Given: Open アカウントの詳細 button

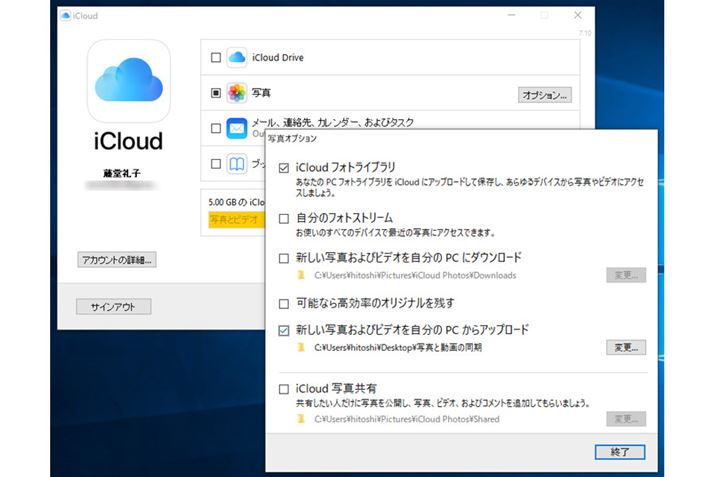Looking at the screenshot, I should (x=117, y=260).
